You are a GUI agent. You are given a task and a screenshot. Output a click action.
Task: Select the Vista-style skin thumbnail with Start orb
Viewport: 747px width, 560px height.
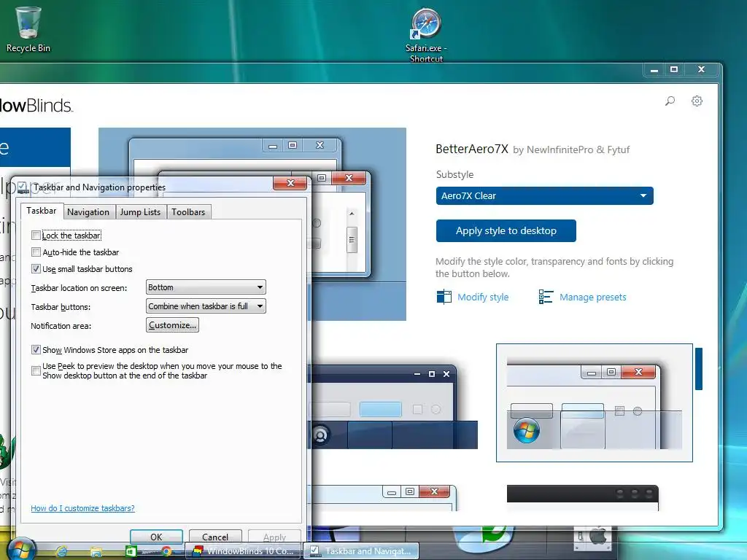pos(594,402)
